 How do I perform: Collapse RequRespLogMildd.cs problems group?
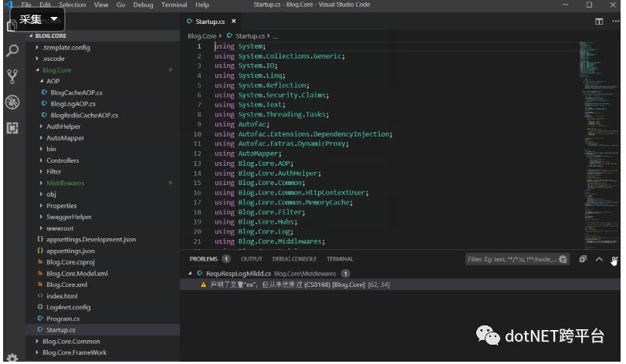pyautogui.click(x=190, y=274)
